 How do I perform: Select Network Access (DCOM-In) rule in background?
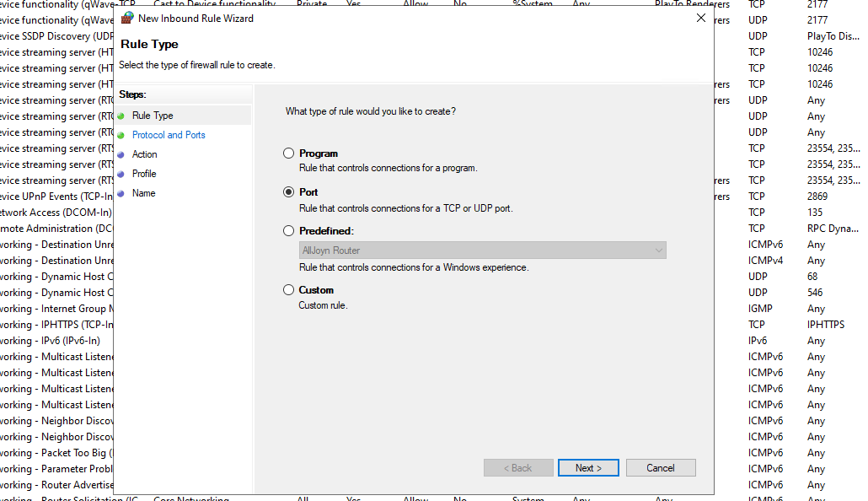click(x=56, y=213)
